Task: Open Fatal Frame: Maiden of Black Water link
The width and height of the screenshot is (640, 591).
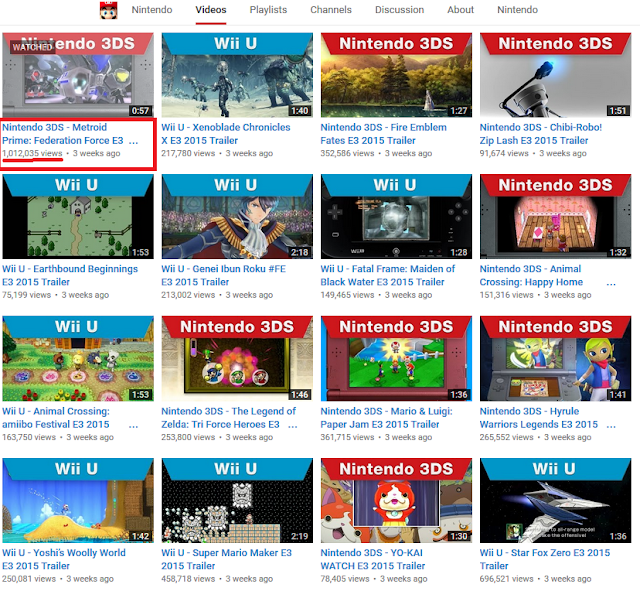Action: tap(387, 276)
